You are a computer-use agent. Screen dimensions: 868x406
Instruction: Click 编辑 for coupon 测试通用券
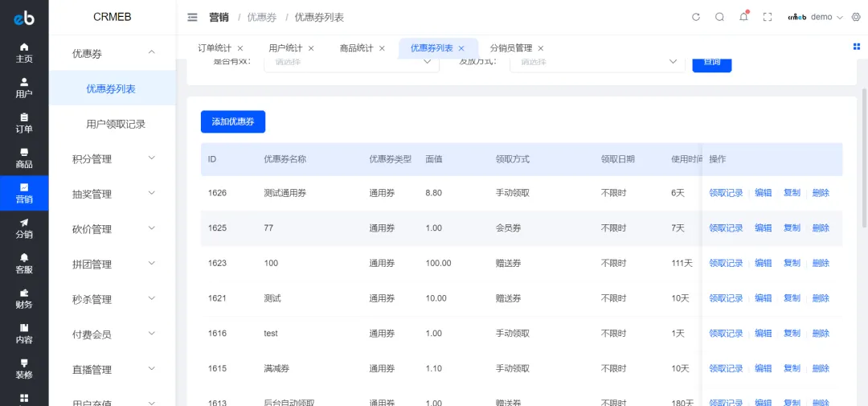coord(763,193)
